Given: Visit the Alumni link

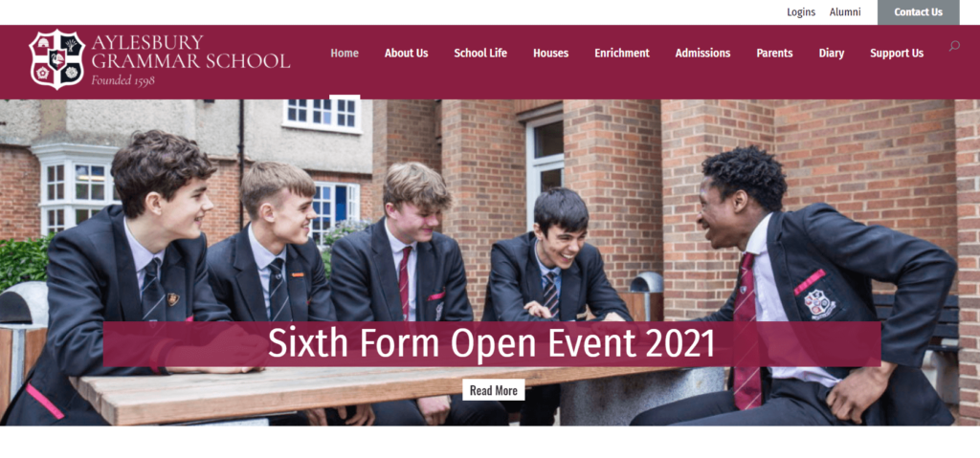Looking at the screenshot, I should [x=845, y=11].
